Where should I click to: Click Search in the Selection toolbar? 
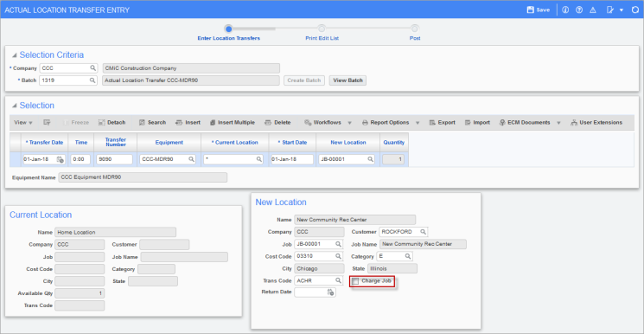coord(152,122)
